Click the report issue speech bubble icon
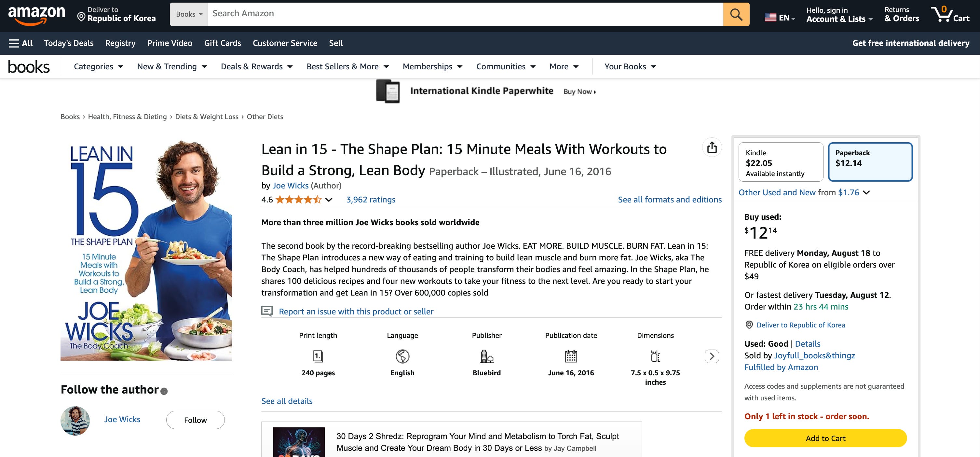This screenshot has width=980, height=457. click(267, 311)
